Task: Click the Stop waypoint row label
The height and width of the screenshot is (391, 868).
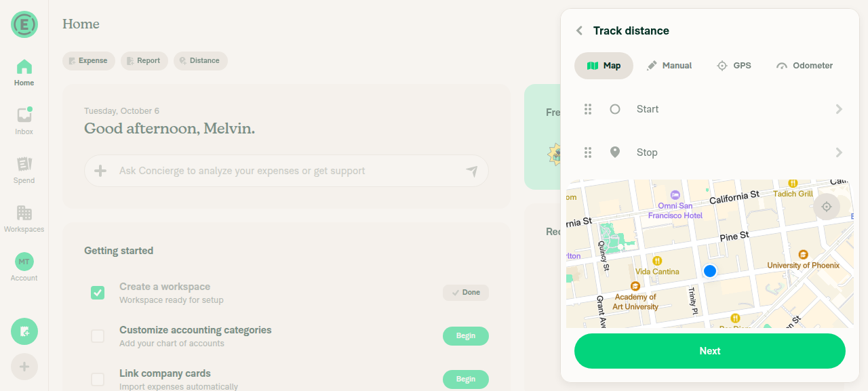Action: pos(647,152)
